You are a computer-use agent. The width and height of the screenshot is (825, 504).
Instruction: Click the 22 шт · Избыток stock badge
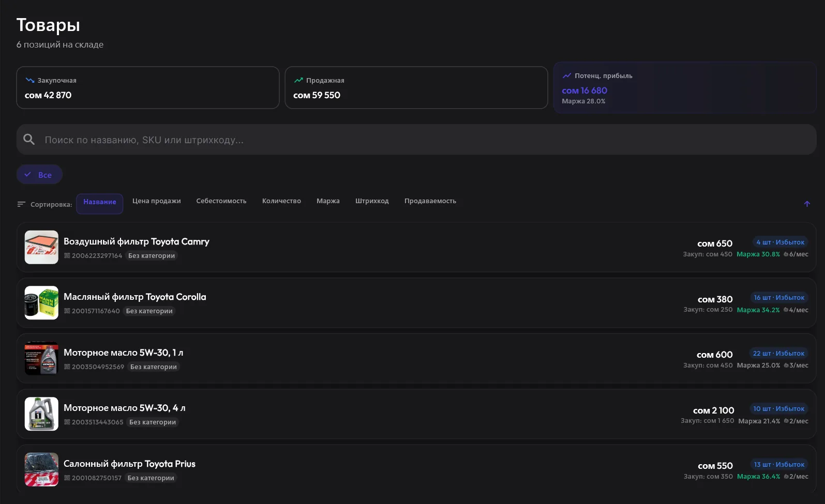778,354
